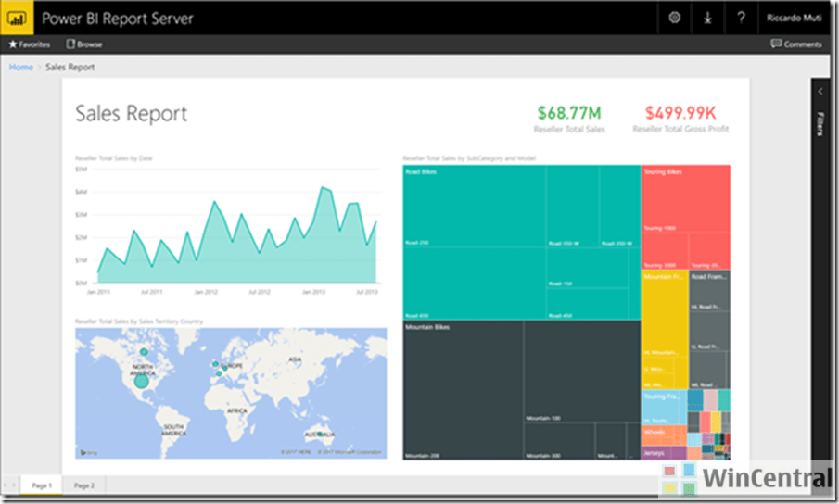
Task: Click the purple Jerseys treemap tile
Action: tap(664, 453)
